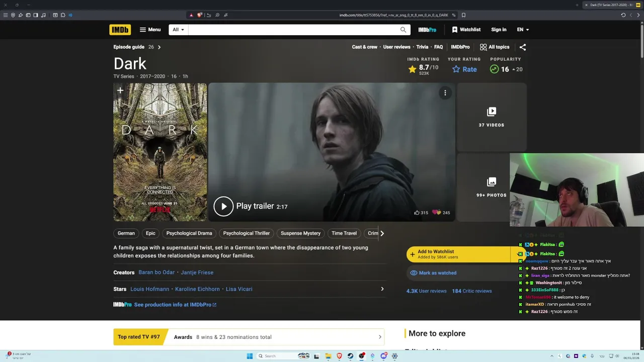This screenshot has width=644, height=362.
Task: Click the search magnifier icon
Action: 403,30
